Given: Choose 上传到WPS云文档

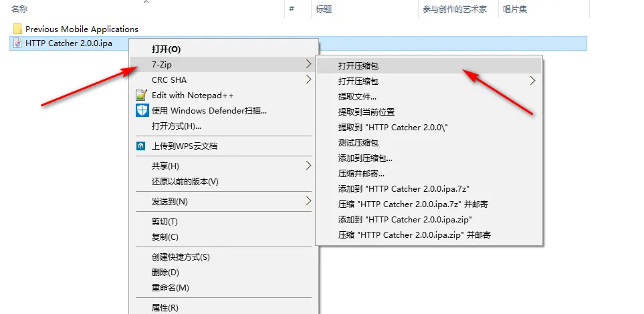Looking at the screenshot, I should (x=224, y=146).
